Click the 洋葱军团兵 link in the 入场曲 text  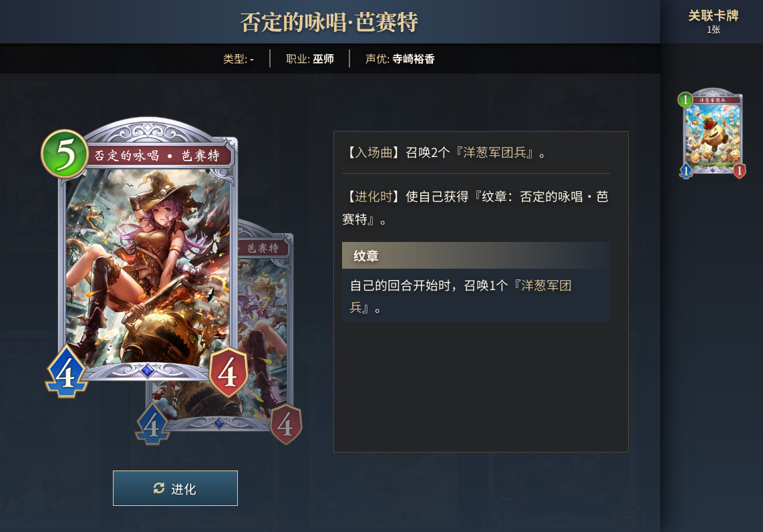(494, 153)
